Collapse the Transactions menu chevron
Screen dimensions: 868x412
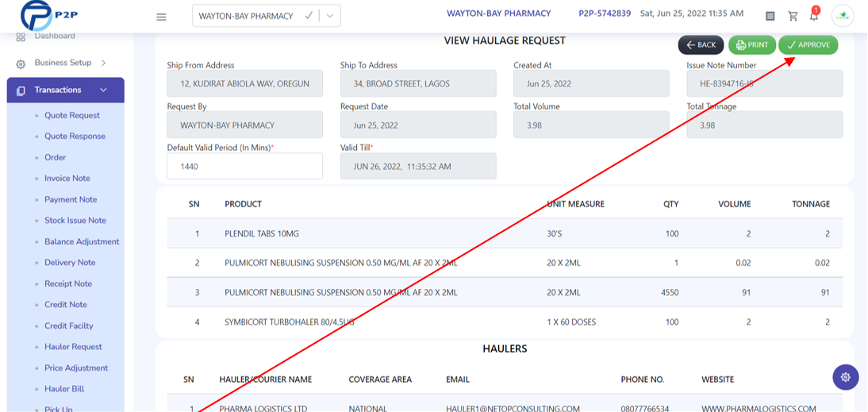(103, 90)
